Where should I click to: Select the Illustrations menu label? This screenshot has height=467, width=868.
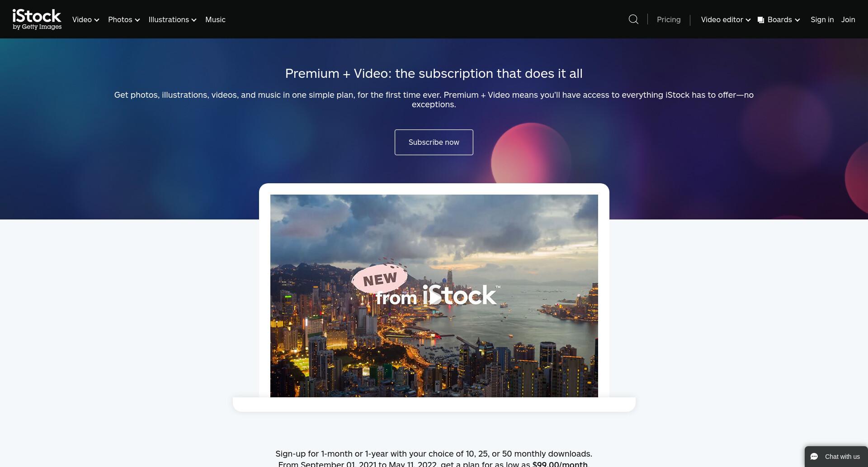[x=169, y=19]
